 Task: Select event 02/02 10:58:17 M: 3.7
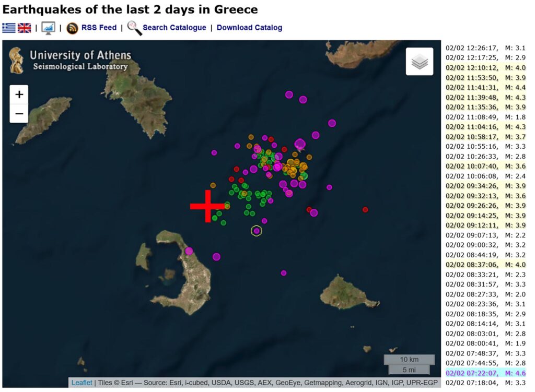pyautogui.click(x=485, y=137)
